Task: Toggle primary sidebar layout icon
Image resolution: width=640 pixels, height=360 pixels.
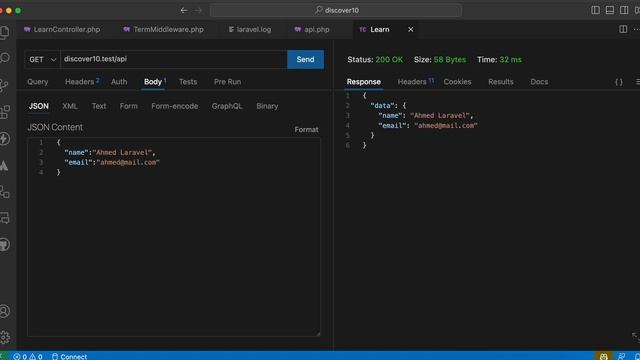Action: [596, 10]
